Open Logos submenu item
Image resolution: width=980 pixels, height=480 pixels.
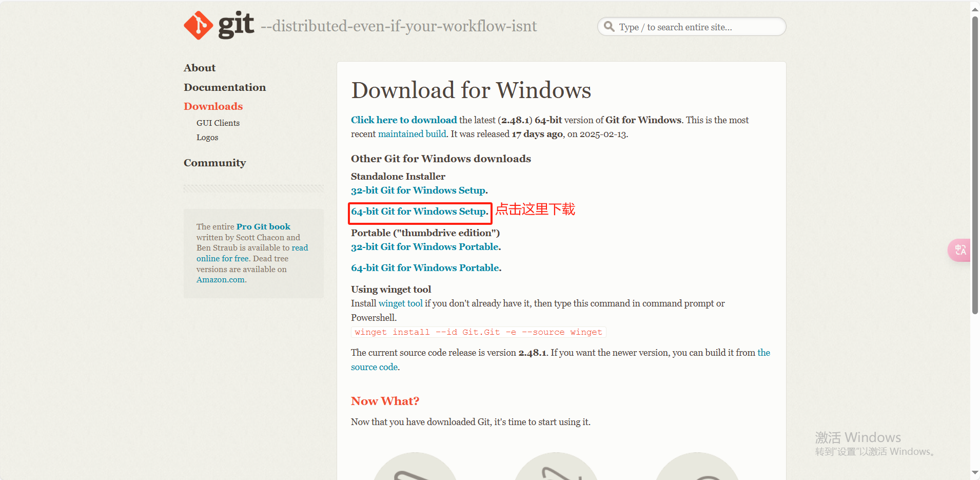pyautogui.click(x=207, y=138)
